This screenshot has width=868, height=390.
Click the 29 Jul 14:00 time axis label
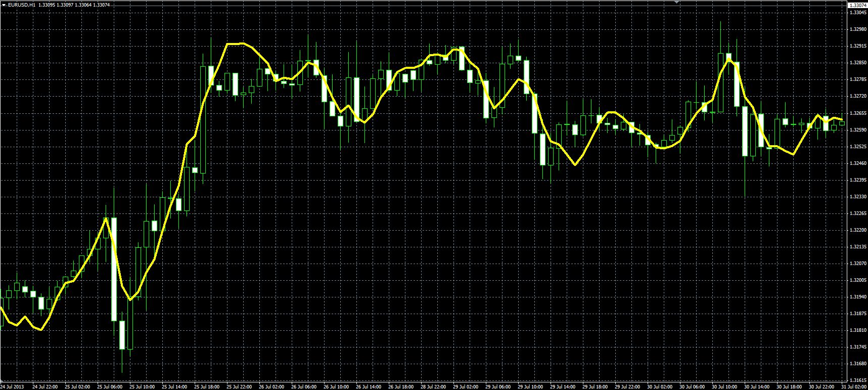[x=563, y=387]
